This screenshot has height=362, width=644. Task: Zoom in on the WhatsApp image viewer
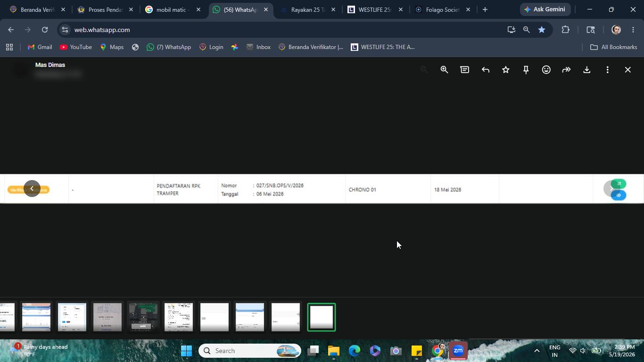(x=444, y=70)
